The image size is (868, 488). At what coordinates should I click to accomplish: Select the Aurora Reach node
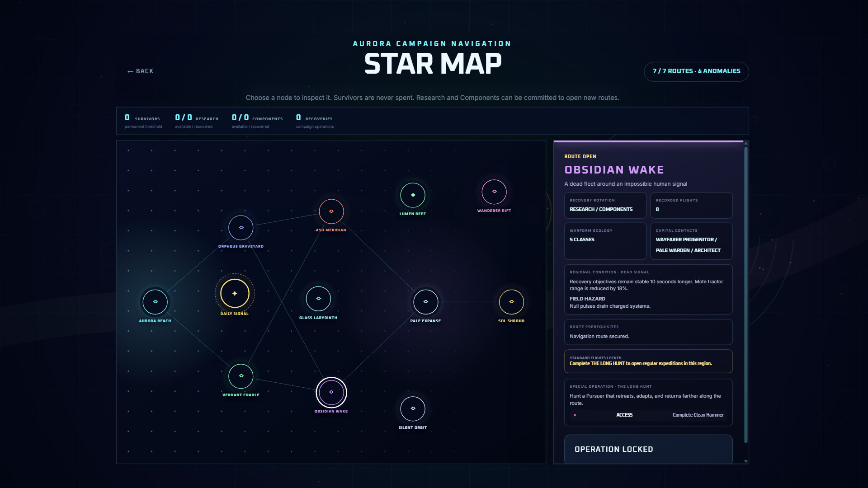[155, 302]
